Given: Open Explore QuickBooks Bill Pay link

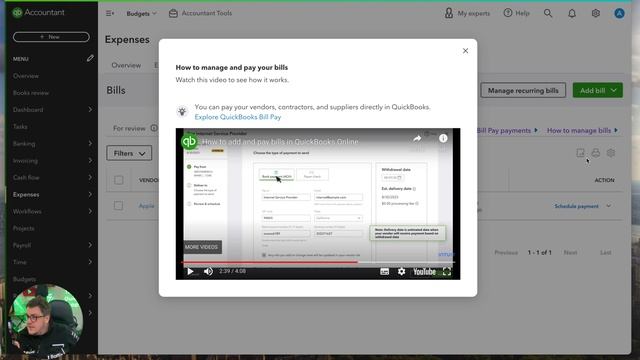Looking at the screenshot, I should (x=238, y=117).
